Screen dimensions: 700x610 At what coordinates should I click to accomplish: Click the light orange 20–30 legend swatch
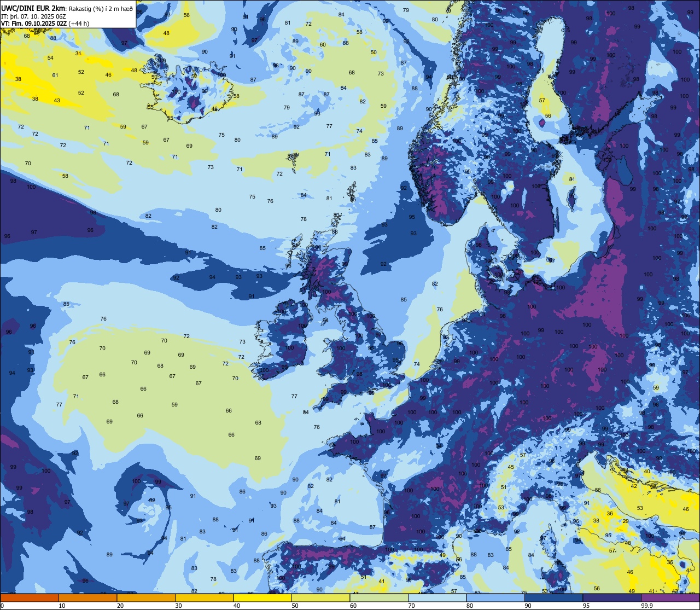point(146,597)
